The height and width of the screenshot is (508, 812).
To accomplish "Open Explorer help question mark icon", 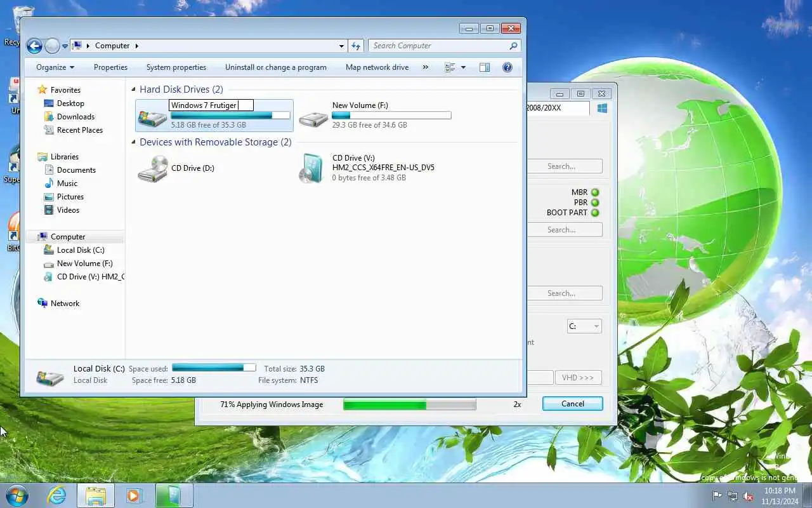I will click(507, 67).
